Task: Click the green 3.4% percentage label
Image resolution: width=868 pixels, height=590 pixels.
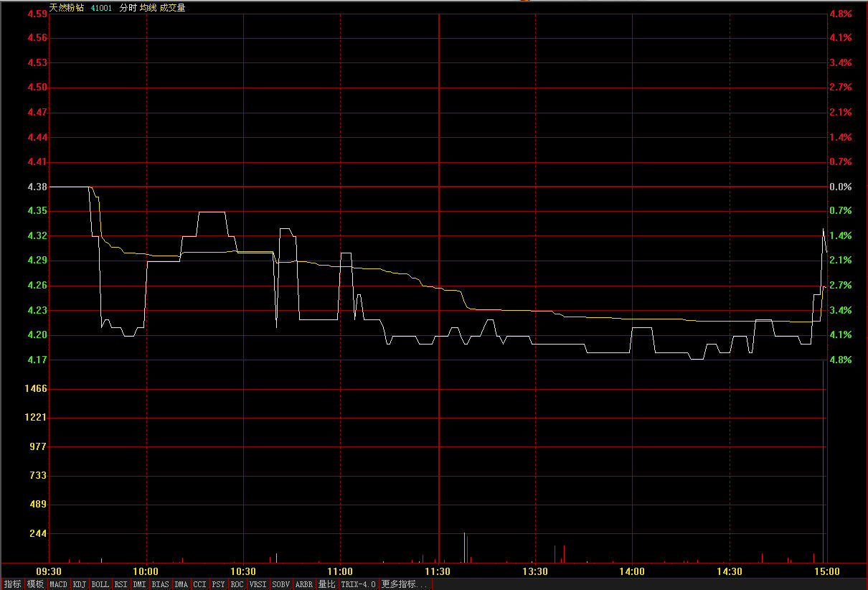Action: [x=841, y=311]
